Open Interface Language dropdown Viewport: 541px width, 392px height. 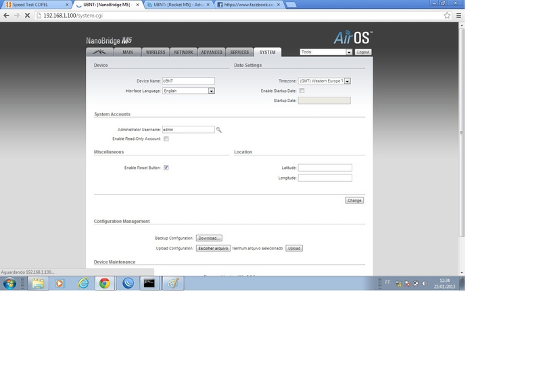coord(189,91)
